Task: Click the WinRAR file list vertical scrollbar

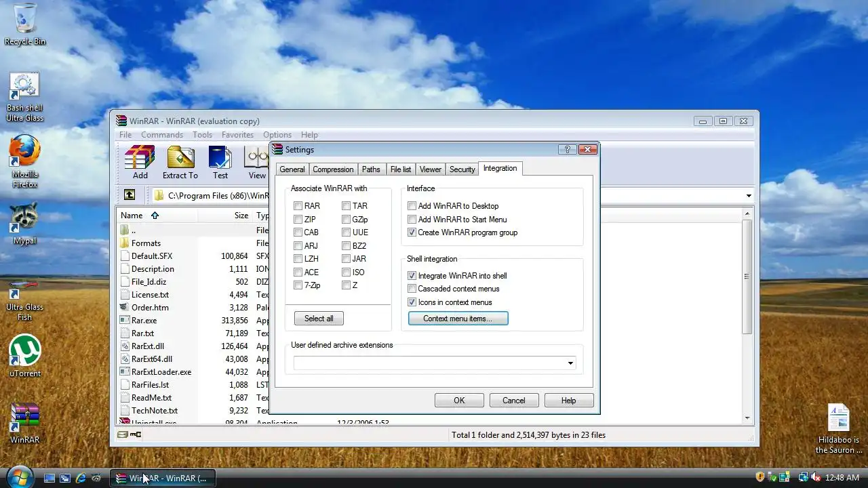Action: (747, 316)
